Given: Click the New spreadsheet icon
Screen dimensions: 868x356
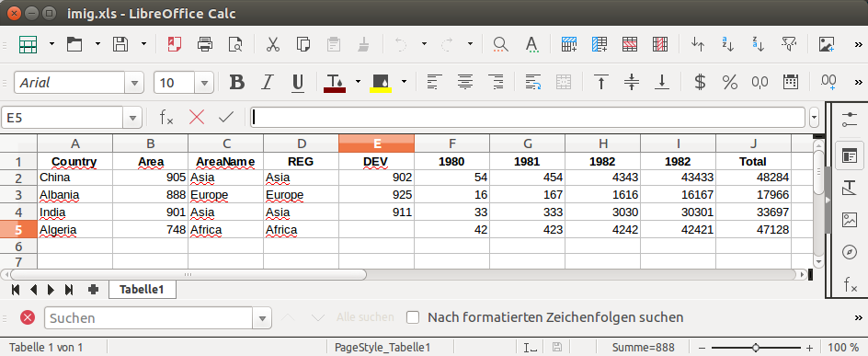Looking at the screenshot, I should coord(28,44).
